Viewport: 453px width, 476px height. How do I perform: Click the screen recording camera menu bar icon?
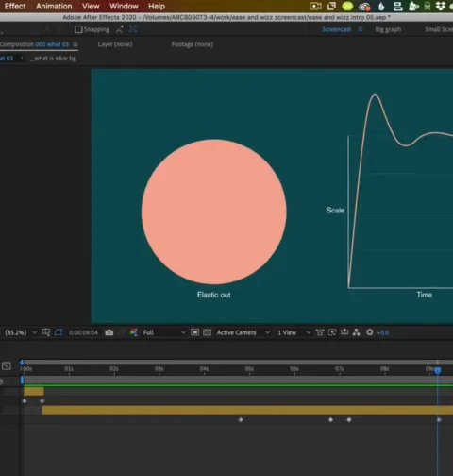pos(315,7)
